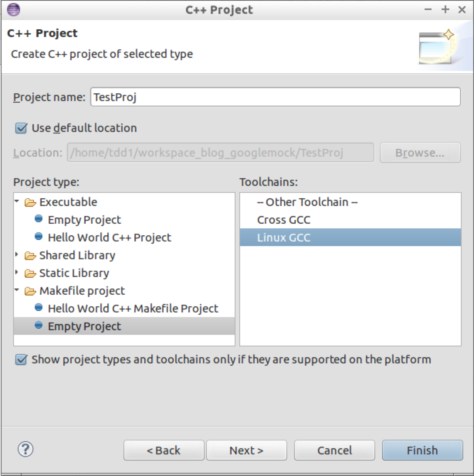Click the Eclipse icon in title bar
The height and width of the screenshot is (476, 474).
(x=14, y=9)
